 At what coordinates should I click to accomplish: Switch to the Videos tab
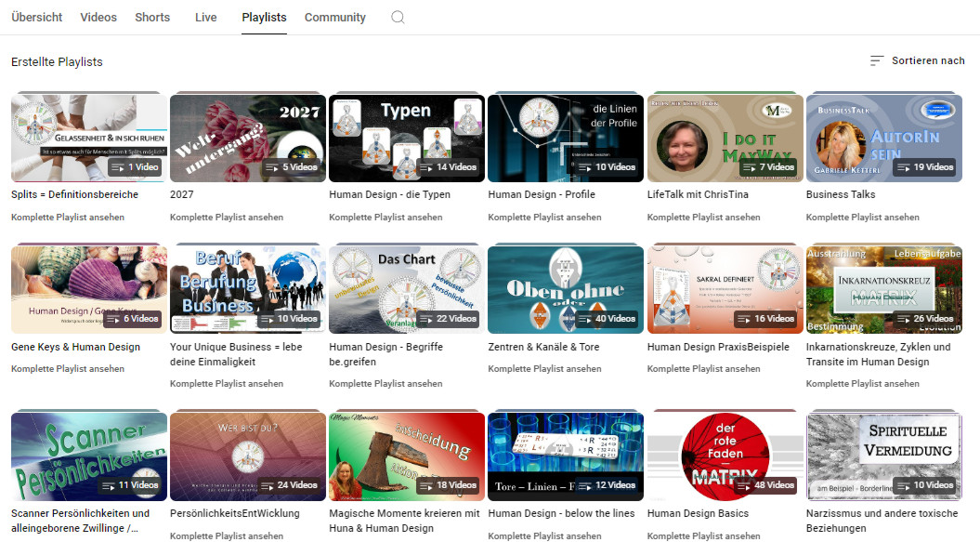click(x=98, y=17)
